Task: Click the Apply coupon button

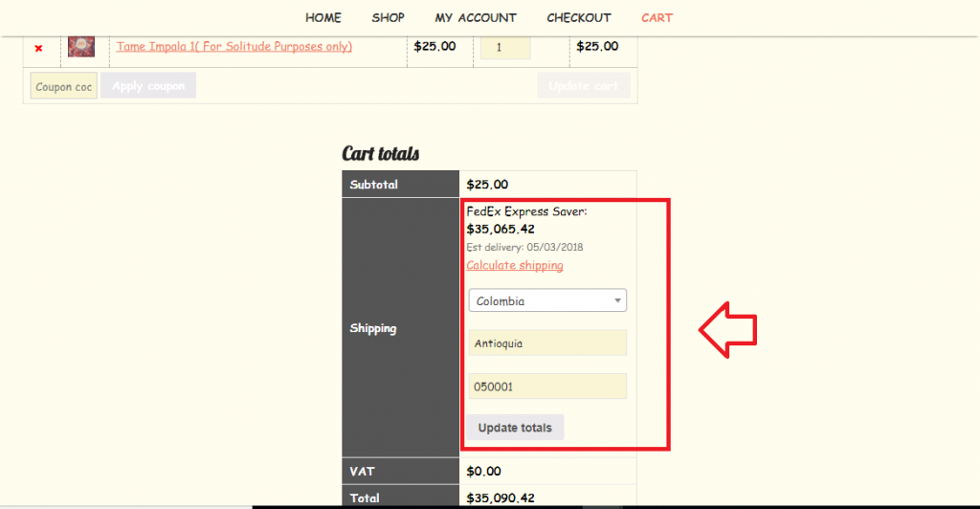Action: click(x=148, y=85)
